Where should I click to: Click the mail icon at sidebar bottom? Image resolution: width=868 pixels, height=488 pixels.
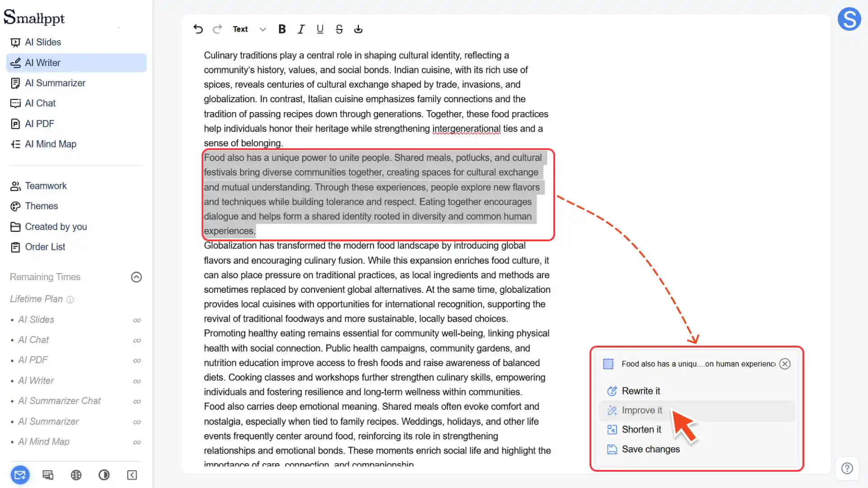[20, 475]
